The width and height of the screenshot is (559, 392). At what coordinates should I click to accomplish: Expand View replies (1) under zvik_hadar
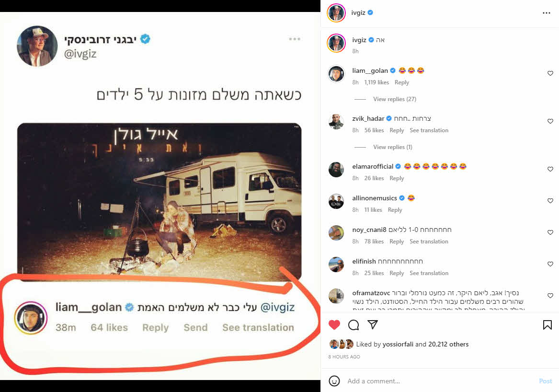click(x=392, y=147)
